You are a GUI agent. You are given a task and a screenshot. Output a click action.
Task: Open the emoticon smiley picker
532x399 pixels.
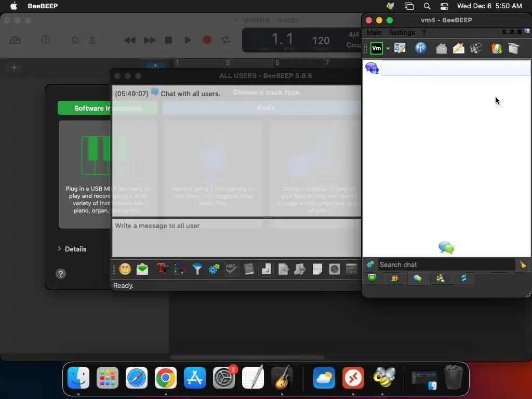pyautogui.click(x=125, y=269)
